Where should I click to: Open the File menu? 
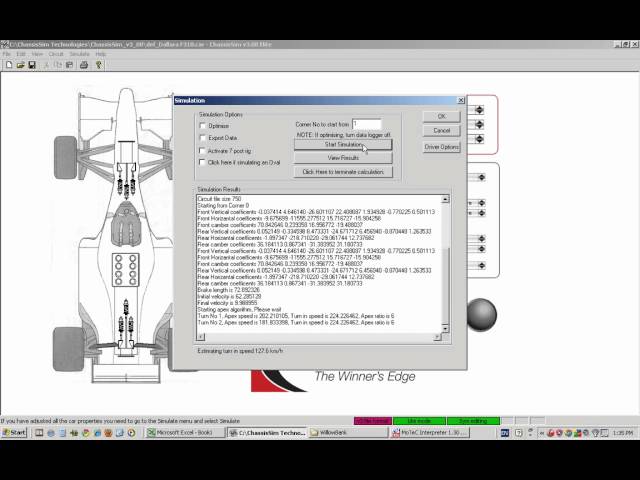7,54
